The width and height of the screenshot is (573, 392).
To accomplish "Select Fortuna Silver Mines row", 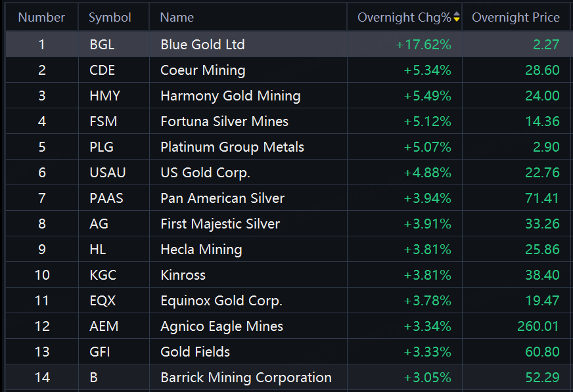I will (224, 121).
